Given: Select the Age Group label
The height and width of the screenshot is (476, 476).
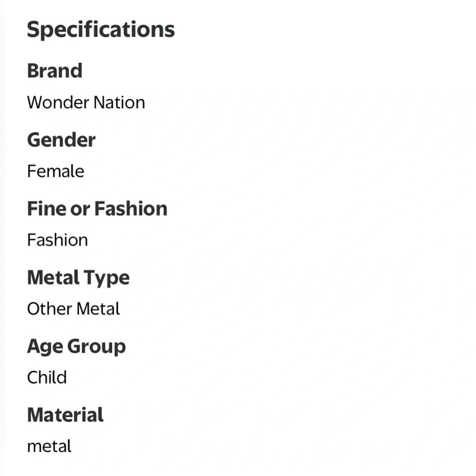Looking at the screenshot, I should point(76,347).
